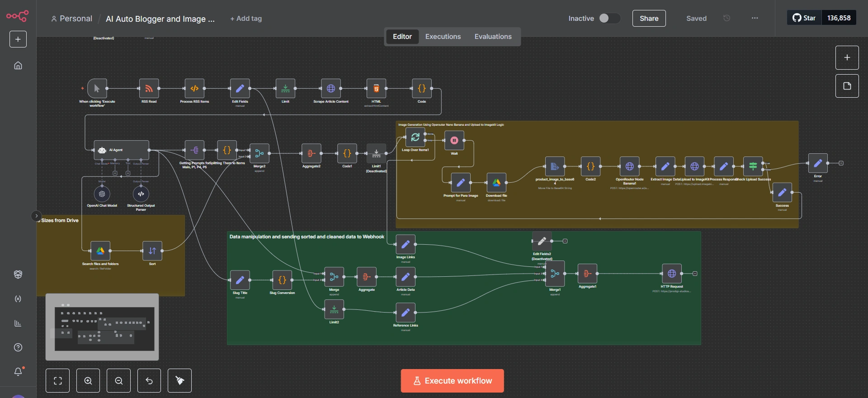Select the Aggregate2 node
868x398 pixels.
click(x=311, y=153)
